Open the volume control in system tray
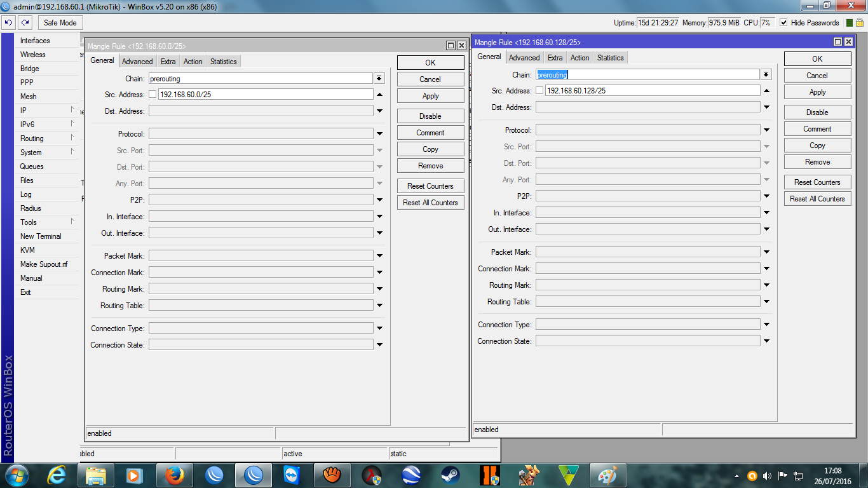 767,475
